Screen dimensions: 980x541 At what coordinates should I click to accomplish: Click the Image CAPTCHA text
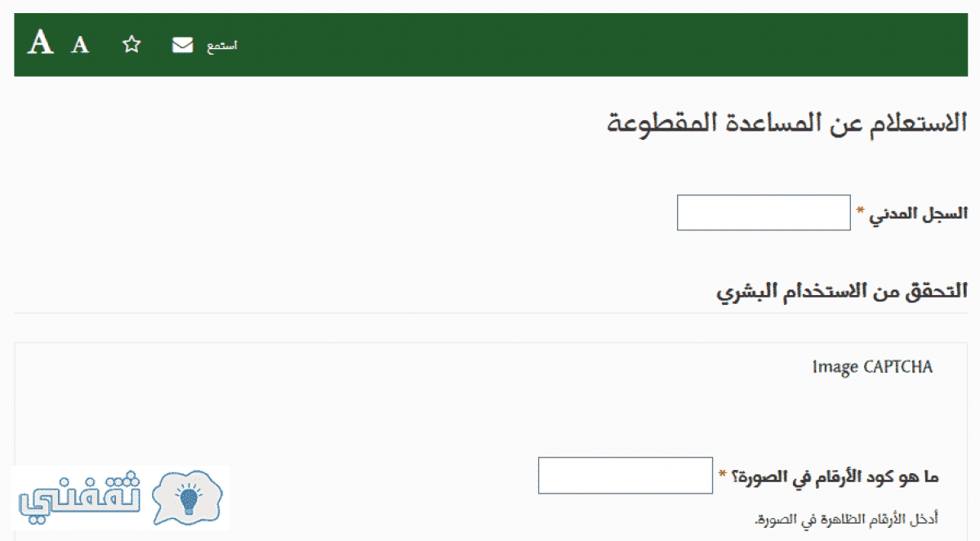(872, 367)
